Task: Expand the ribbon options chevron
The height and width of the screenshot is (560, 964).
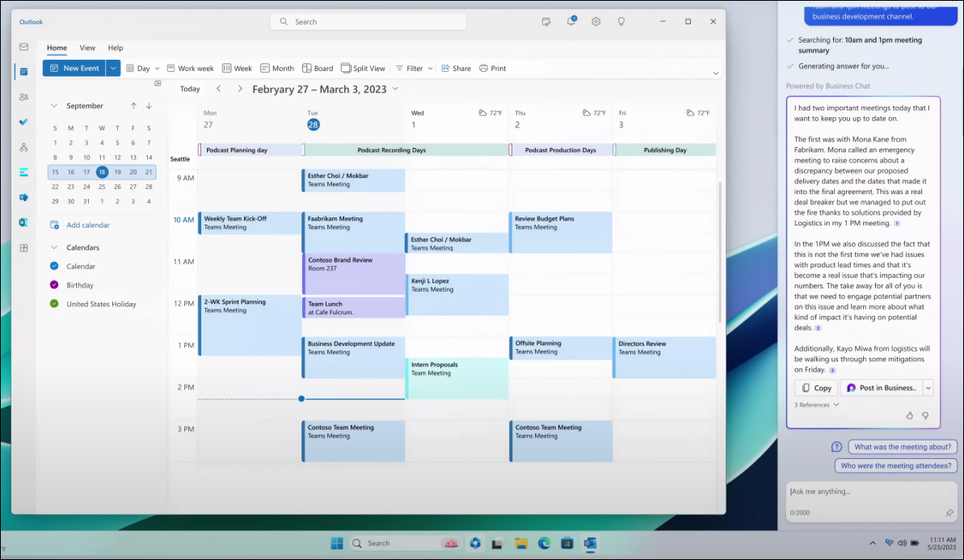Action: (x=716, y=74)
